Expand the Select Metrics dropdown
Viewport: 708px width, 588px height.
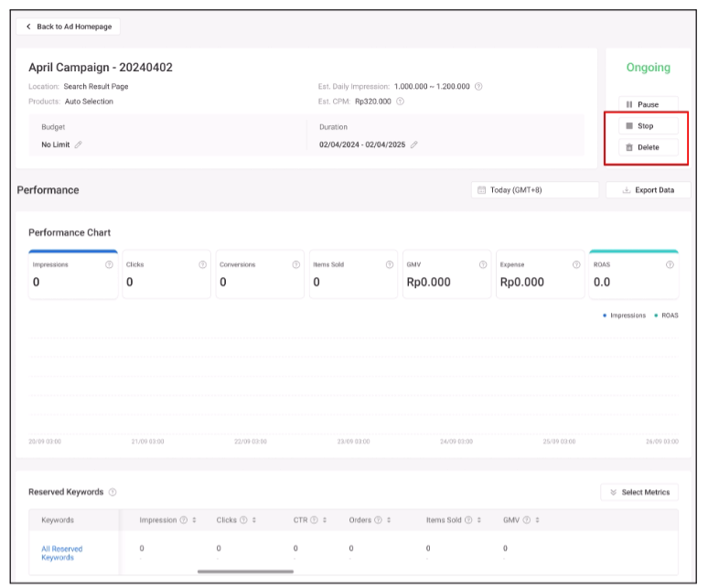639,492
